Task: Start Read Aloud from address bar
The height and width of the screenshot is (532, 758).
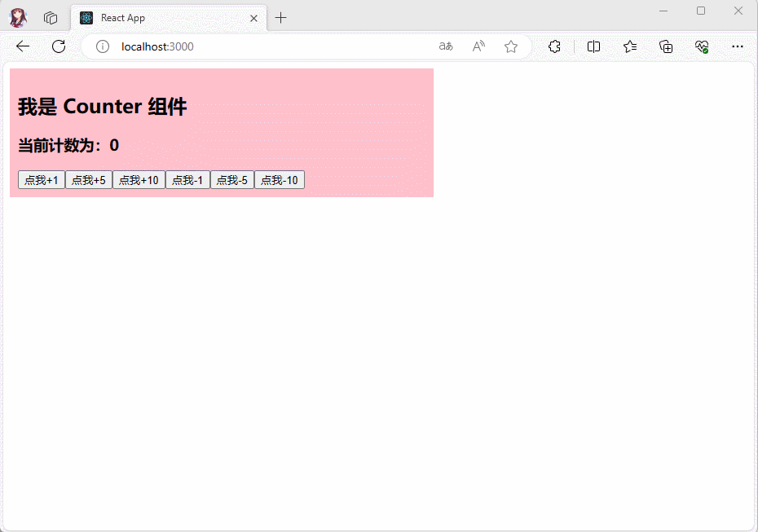Action: pyautogui.click(x=478, y=46)
